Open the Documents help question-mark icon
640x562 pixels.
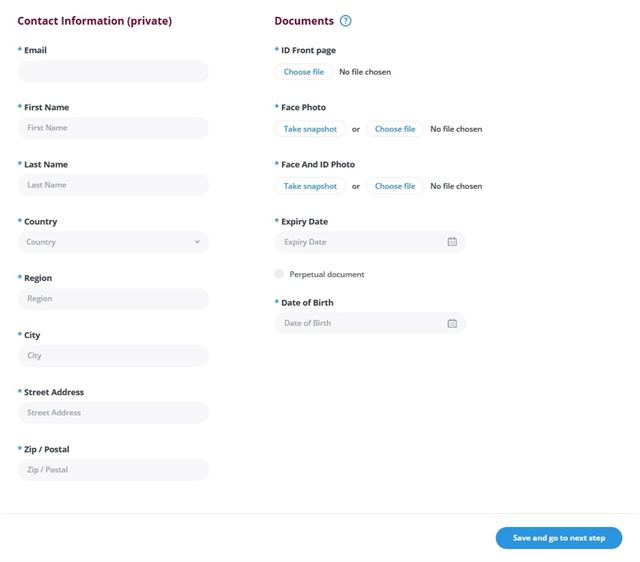[345, 21]
